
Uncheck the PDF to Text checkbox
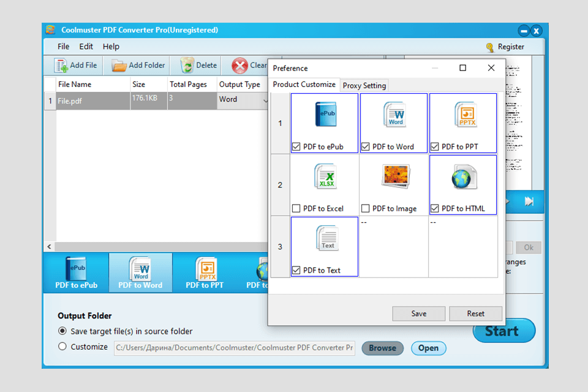pyautogui.click(x=297, y=270)
